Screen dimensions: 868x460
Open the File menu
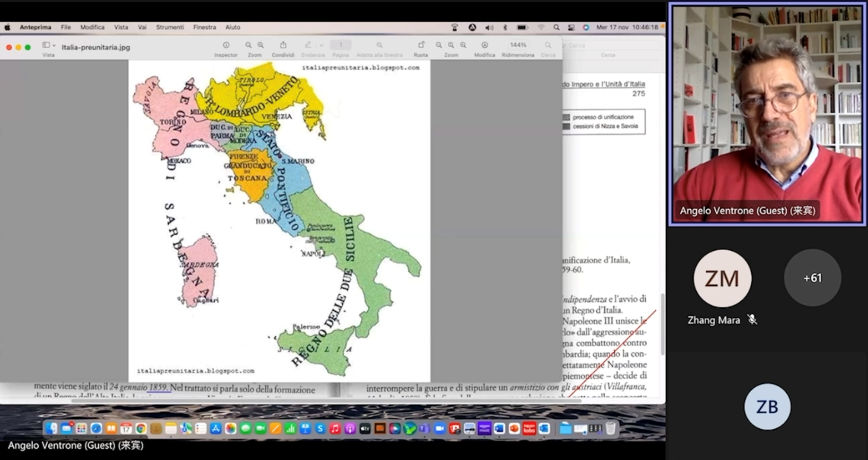66,27
